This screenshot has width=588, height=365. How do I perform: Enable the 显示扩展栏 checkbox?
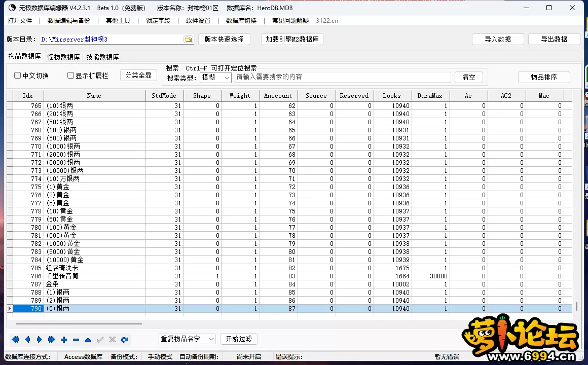[70, 76]
